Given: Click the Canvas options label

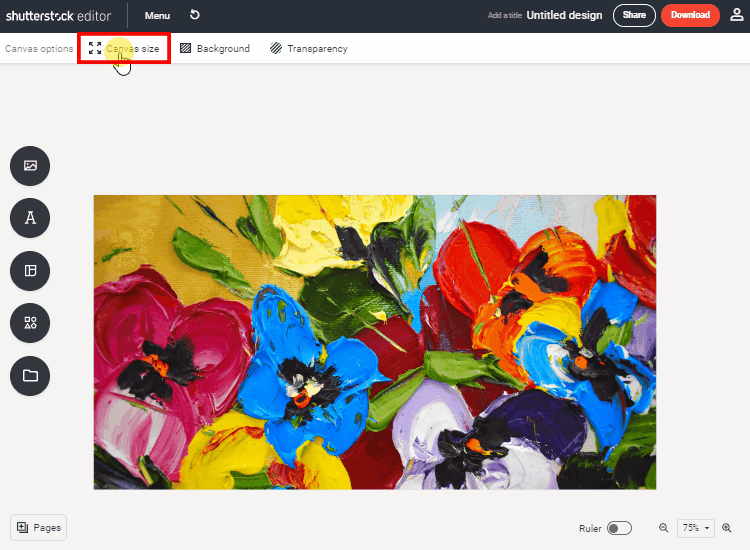Looking at the screenshot, I should coord(39,48).
